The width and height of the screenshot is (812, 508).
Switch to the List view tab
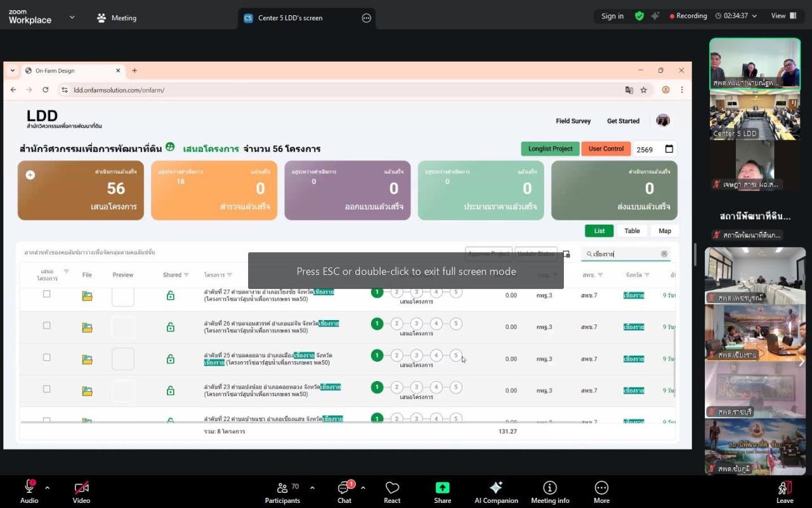[599, 231]
